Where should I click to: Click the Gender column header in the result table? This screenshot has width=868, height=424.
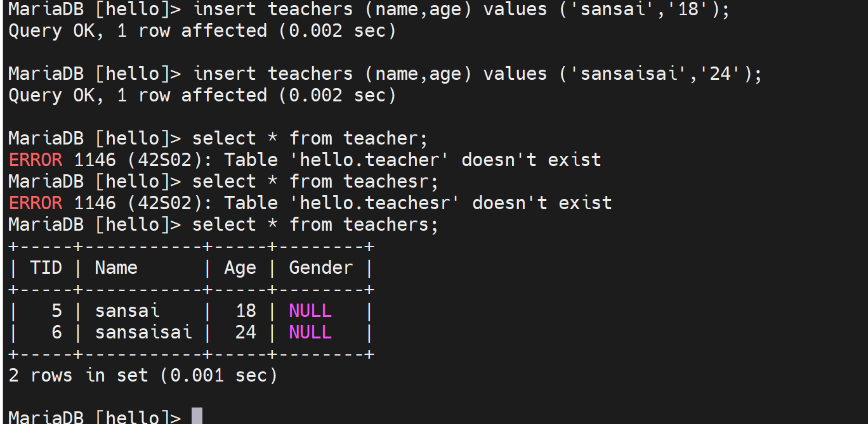pos(320,268)
